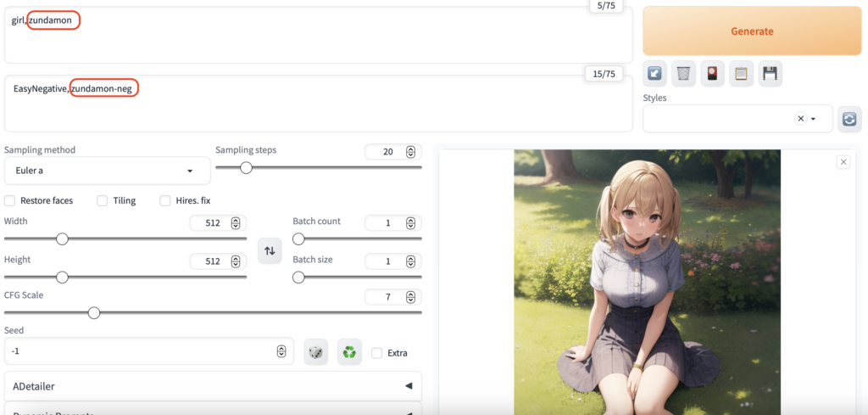Show extra networks via the card icon

point(712,74)
